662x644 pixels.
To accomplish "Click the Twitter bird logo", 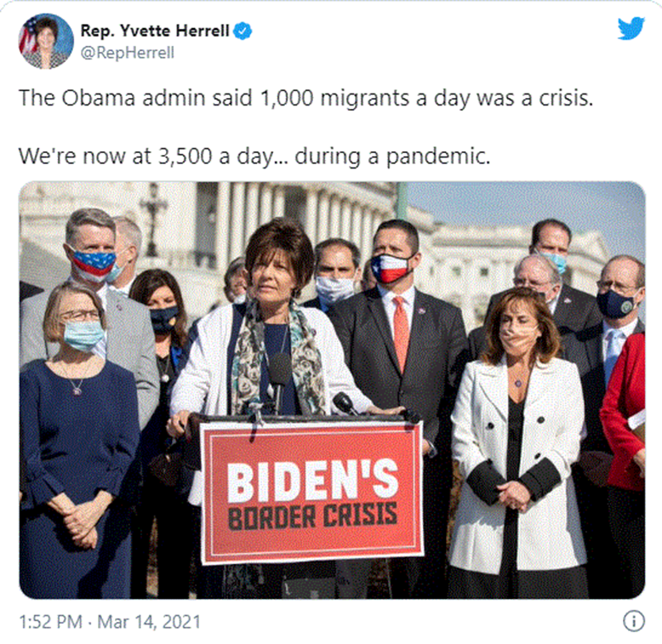I will (x=631, y=28).
